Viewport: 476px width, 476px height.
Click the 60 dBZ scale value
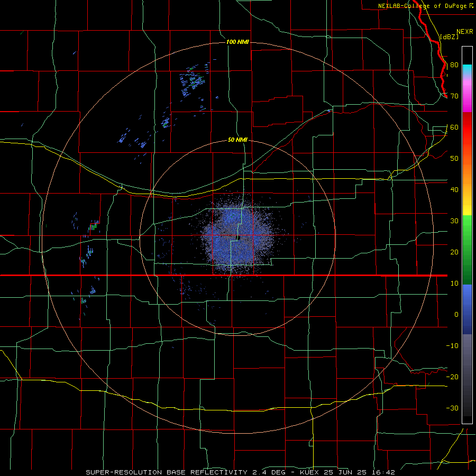454,127
